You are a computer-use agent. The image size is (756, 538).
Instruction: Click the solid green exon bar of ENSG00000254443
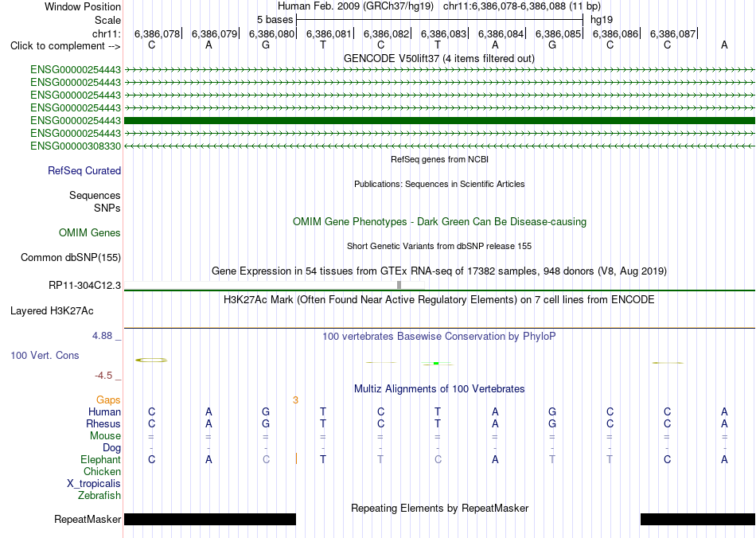click(440, 120)
